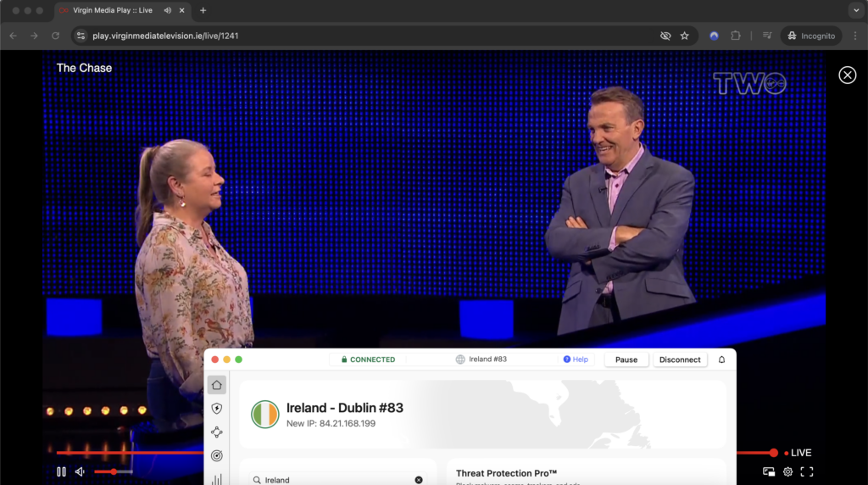
Task: Pause the live video playback
Action: pos(61,471)
